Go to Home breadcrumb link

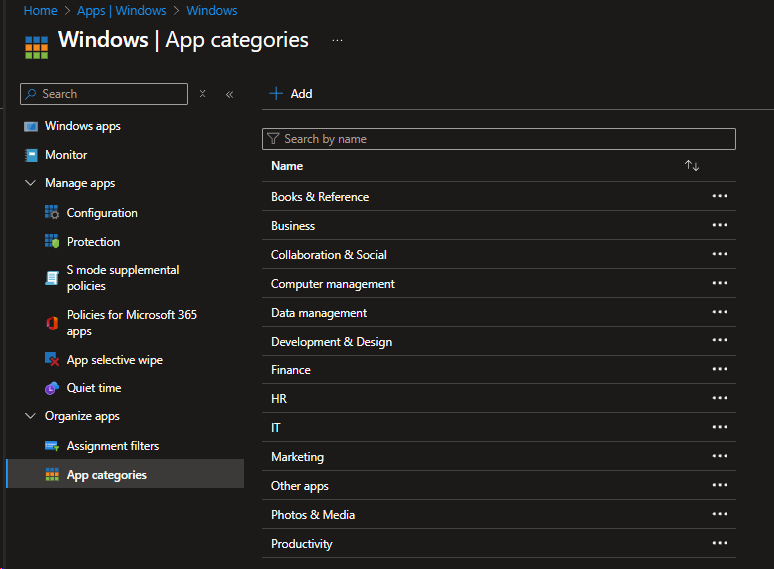[40, 10]
